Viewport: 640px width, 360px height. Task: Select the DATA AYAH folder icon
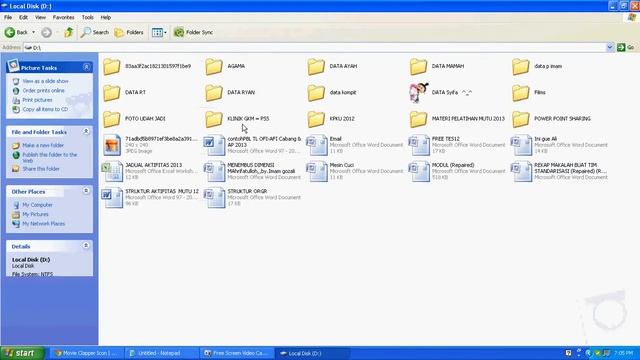pyautogui.click(x=316, y=67)
